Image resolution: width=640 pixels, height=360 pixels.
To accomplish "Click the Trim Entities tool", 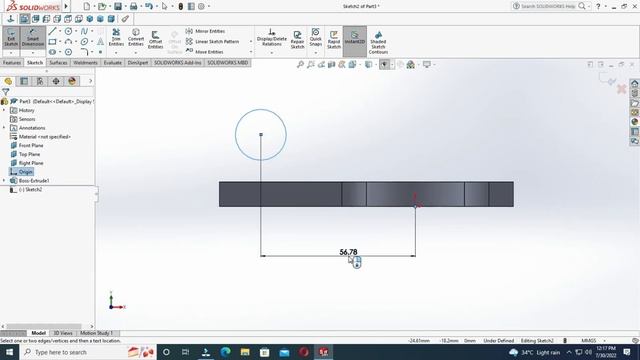I will tap(116, 37).
